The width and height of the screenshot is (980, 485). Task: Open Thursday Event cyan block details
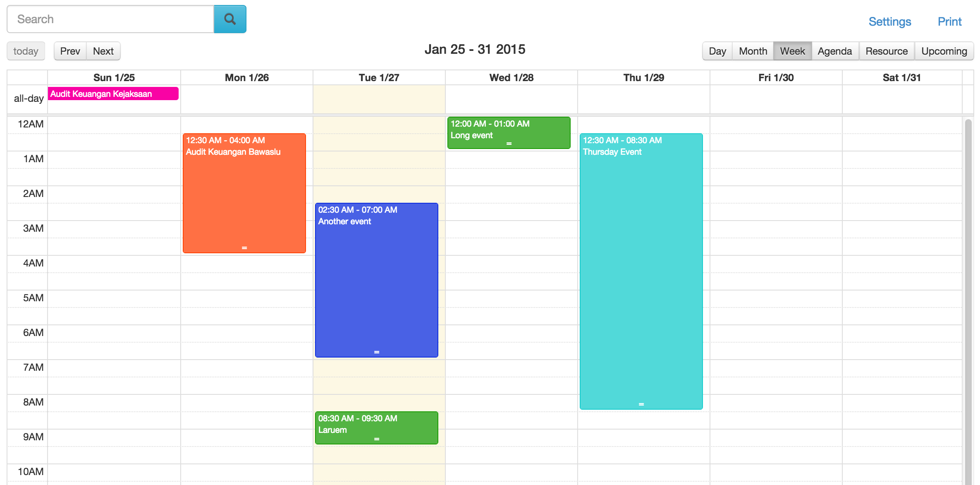point(641,269)
